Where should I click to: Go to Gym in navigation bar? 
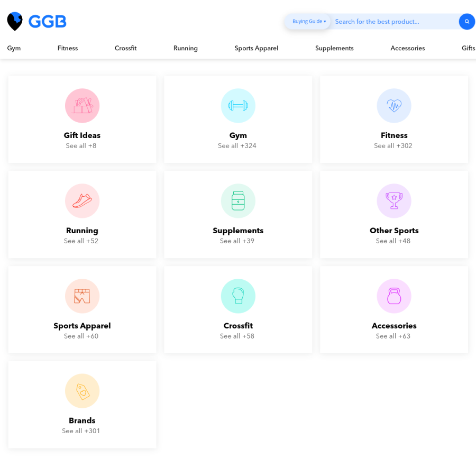[14, 48]
